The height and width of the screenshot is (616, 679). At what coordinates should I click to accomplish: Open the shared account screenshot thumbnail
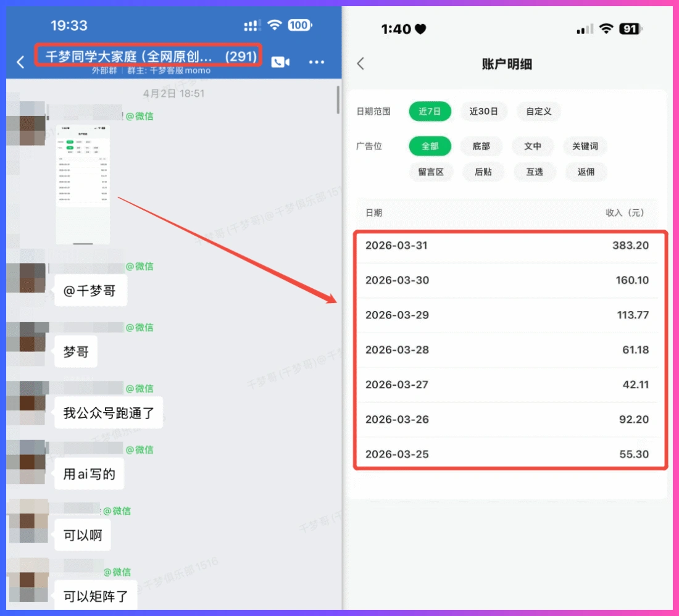[83, 185]
